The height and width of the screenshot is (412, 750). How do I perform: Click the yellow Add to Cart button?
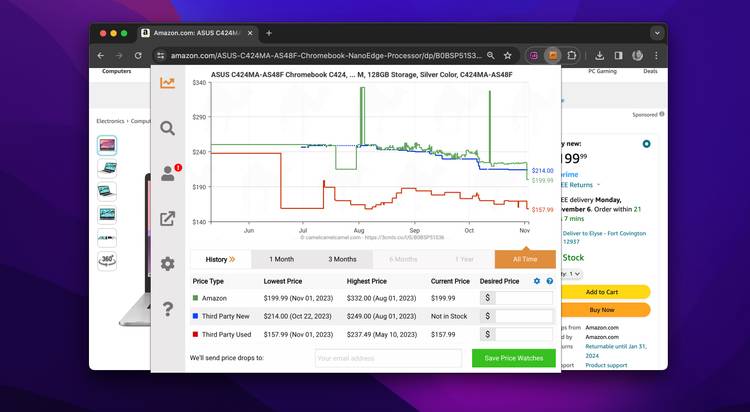tap(601, 292)
